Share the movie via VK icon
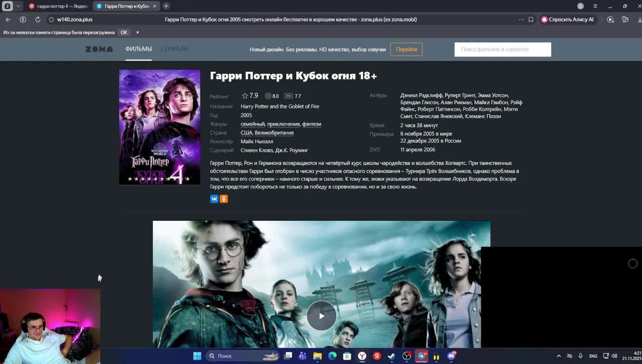The image size is (642, 364). [x=214, y=199]
